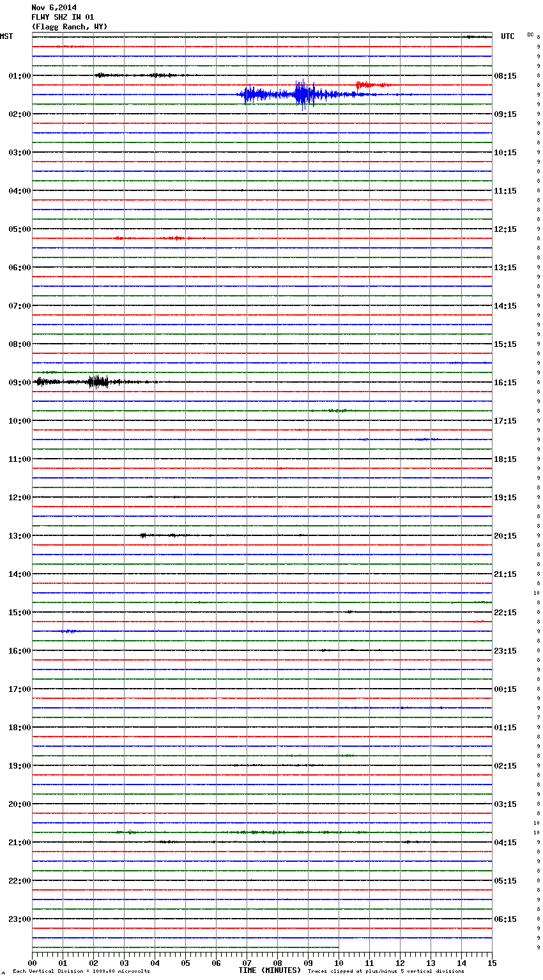Click the "Traces clipped at plus/minus 5 vertical divisions" note
Viewport: 543px width, 980px height.
pyautogui.click(x=386, y=972)
